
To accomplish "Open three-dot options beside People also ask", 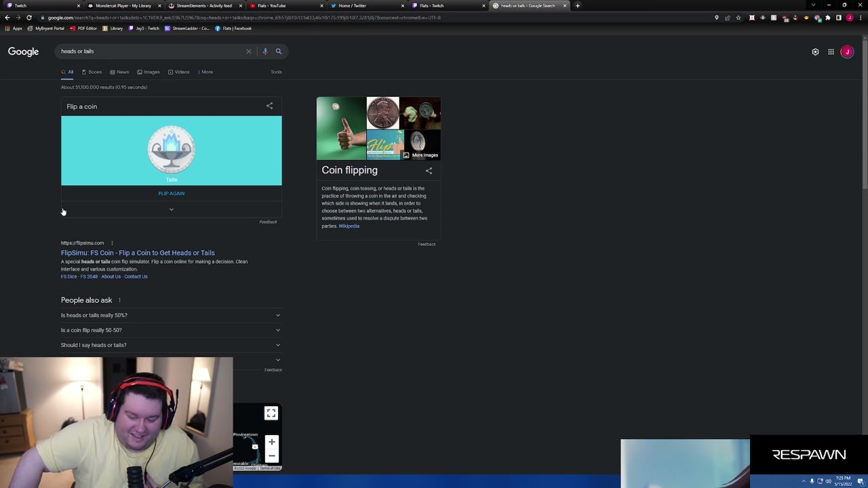I will 119,300.
